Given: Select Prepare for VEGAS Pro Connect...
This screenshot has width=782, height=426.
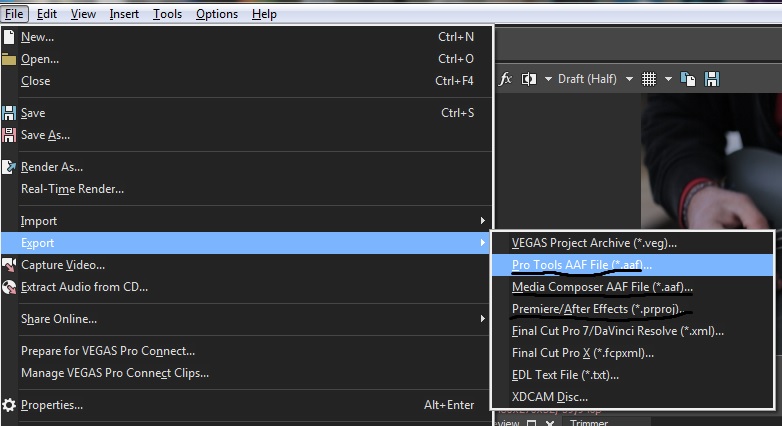Looking at the screenshot, I should pos(247,351).
